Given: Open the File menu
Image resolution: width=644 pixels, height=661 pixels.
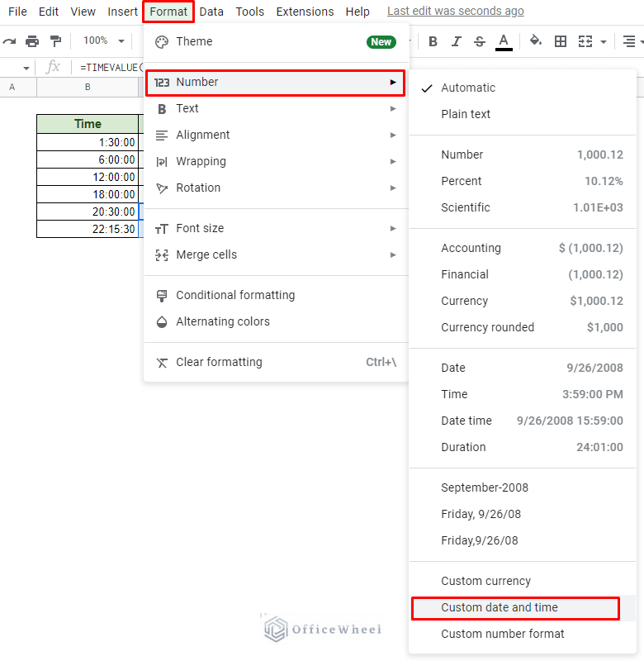Looking at the screenshot, I should pyautogui.click(x=17, y=12).
